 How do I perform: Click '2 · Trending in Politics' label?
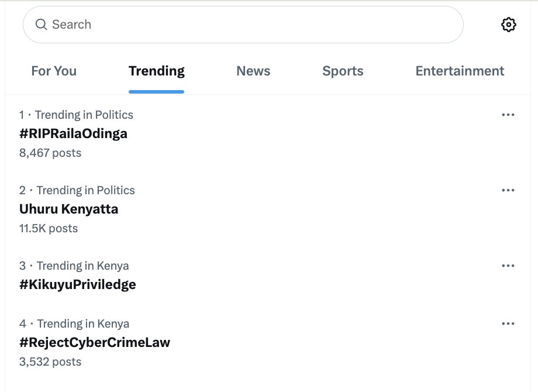[x=77, y=190]
